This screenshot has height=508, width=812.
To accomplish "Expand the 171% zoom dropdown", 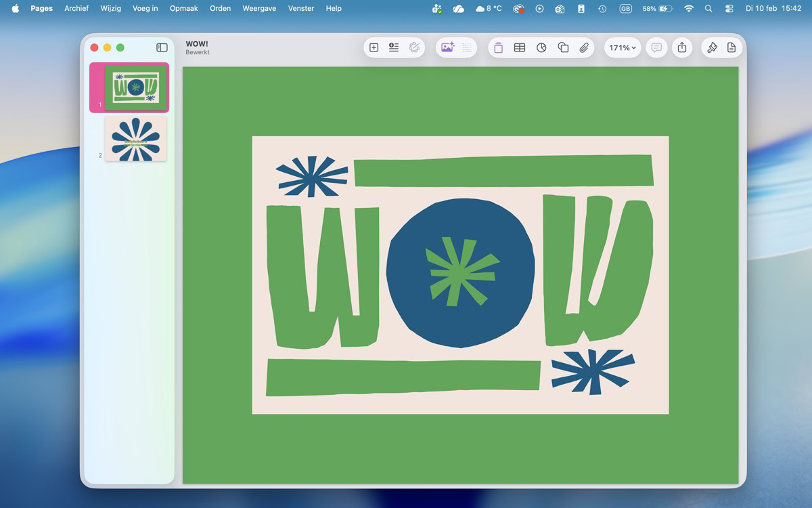I will (x=622, y=47).
